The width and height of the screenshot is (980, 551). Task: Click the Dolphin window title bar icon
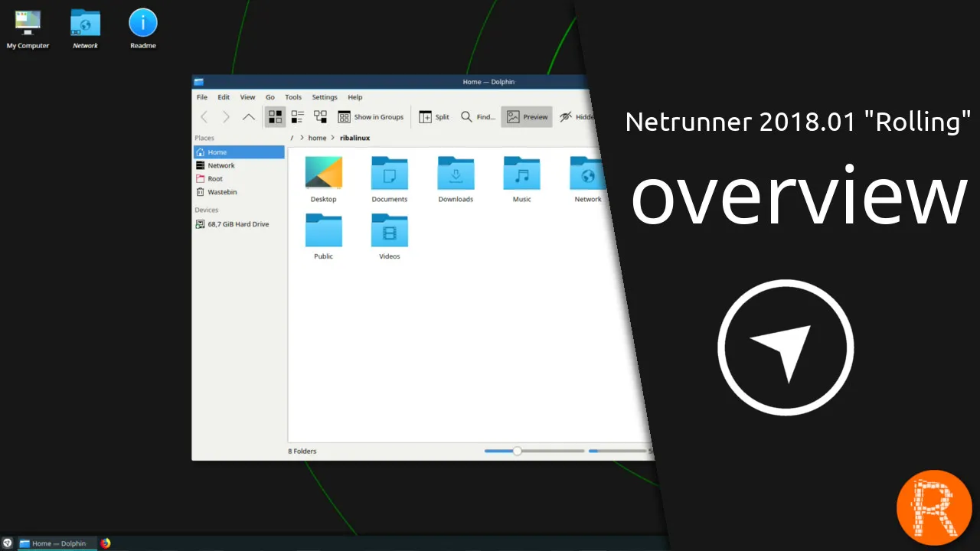(x=198, y=82)
